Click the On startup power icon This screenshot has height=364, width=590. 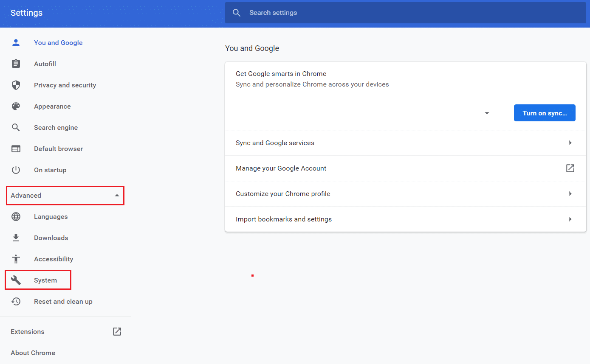16,170
